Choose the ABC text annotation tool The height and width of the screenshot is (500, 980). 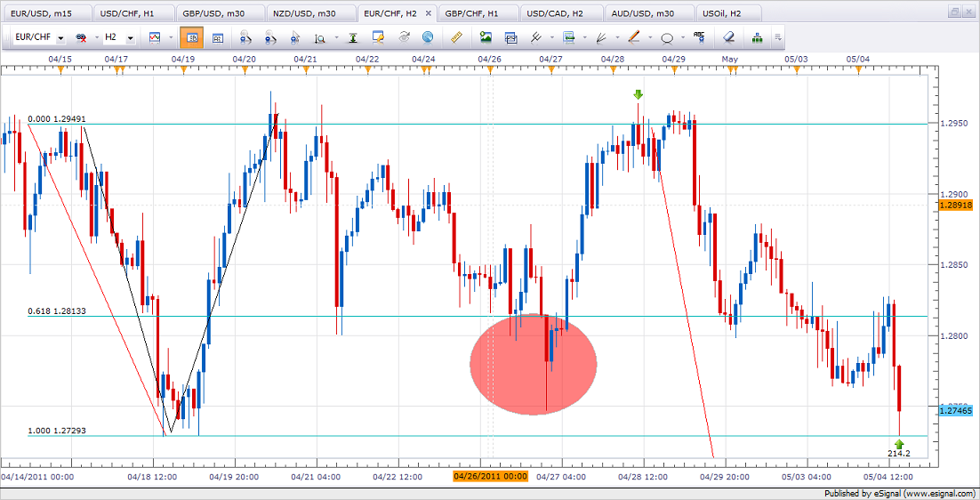pyautogui.click(x=699, y=38)
